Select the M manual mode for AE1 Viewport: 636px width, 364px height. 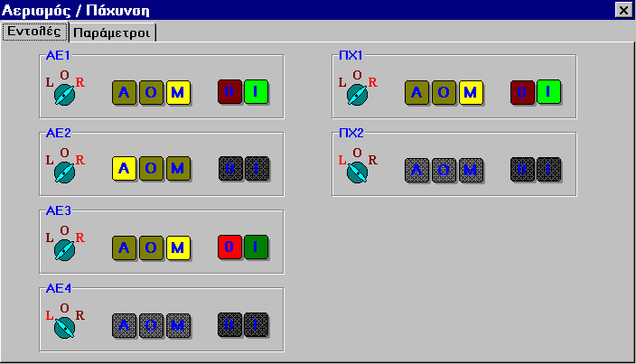(x=178, y=92)
